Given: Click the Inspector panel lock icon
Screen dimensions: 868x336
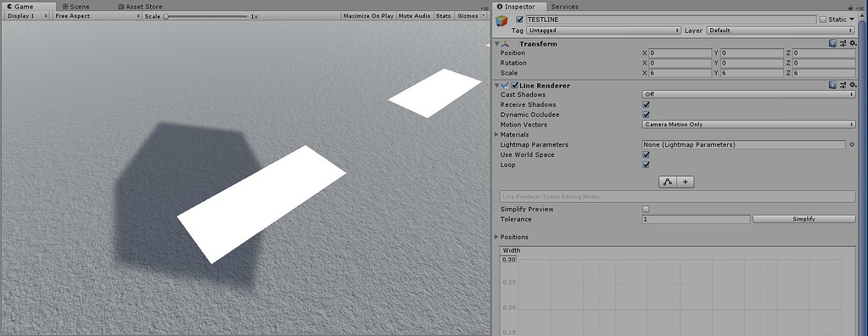Looking at the screenshot, I should click(x=850, y=7).
